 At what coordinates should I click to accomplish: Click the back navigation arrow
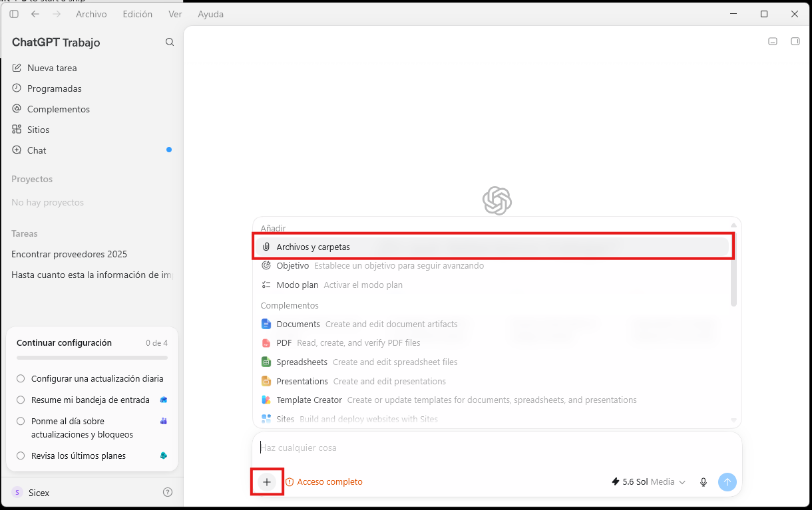35,14
